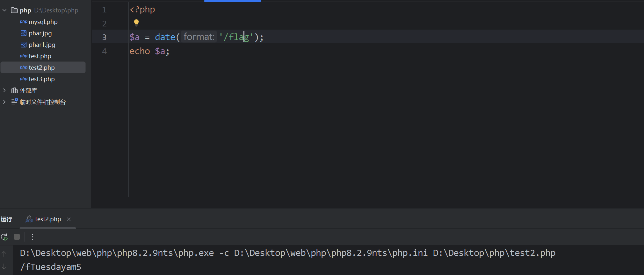Image resolution: width=644 pixels, height=275 pixels.
Task: Expand the 临时文件和控制台 scratches node
Action: tap(4, 102)
